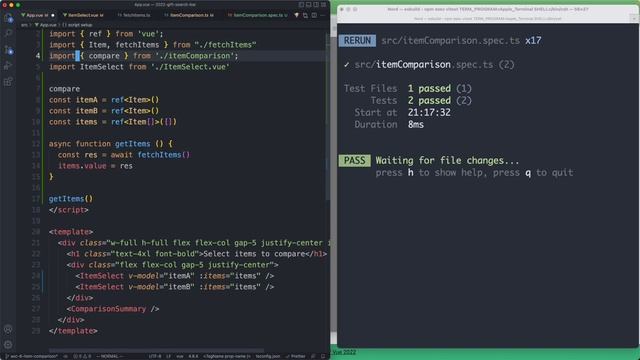Open the more actions ellipsis in editor

[323, 15]
